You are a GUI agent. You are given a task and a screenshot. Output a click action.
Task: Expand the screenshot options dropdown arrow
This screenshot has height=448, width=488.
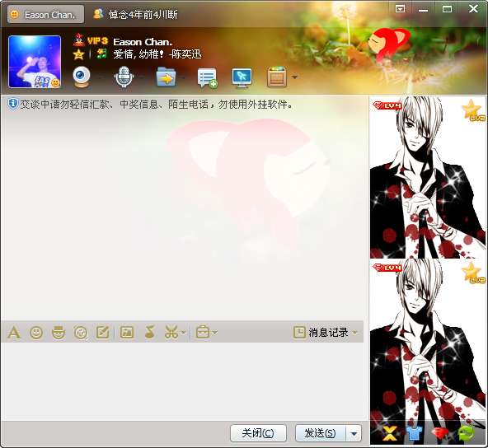pyautogui.click(x=183, y=333)
